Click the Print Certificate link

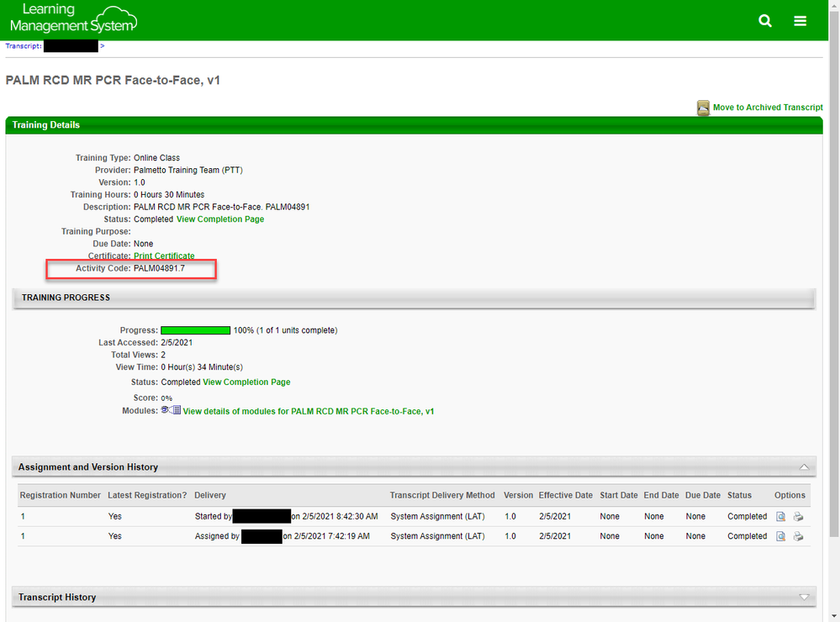[x=164, y=256]
